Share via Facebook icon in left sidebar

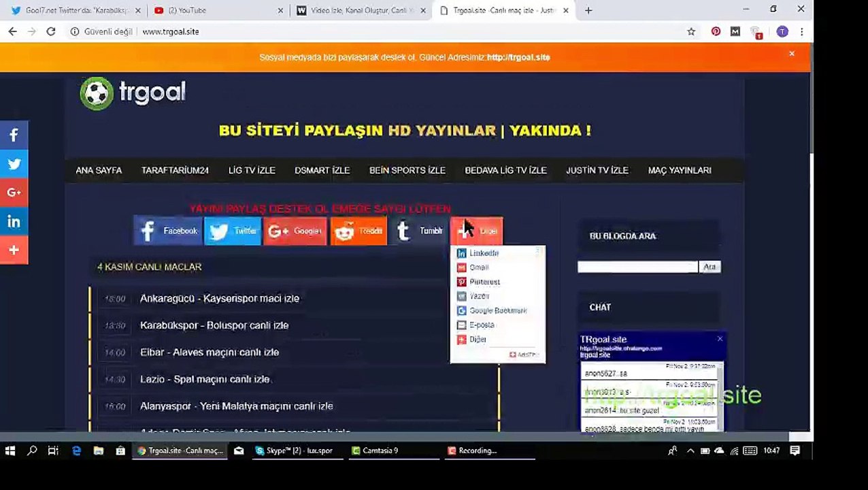pos(14,135)
